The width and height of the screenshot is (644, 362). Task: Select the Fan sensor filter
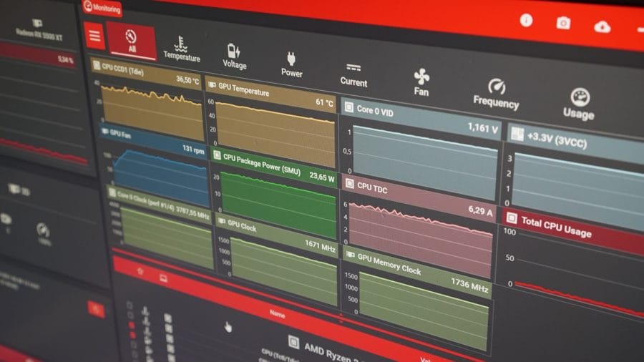pos(421,83)
